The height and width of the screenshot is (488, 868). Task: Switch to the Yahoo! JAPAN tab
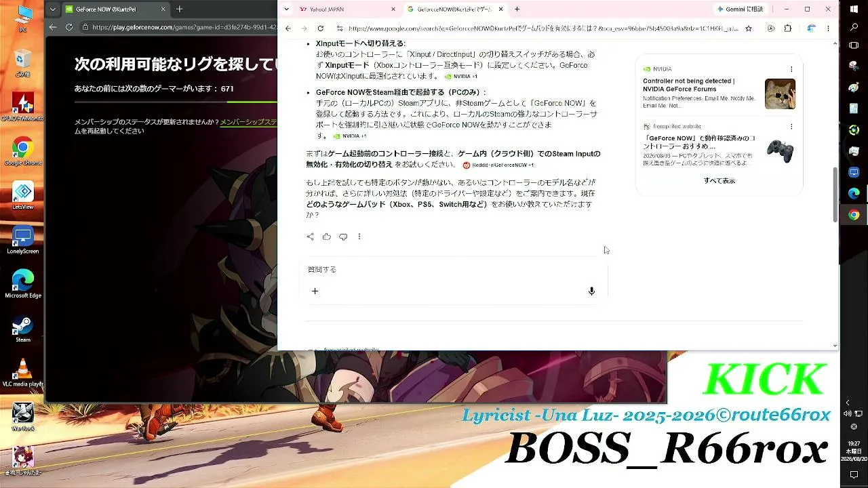point(347,9)
